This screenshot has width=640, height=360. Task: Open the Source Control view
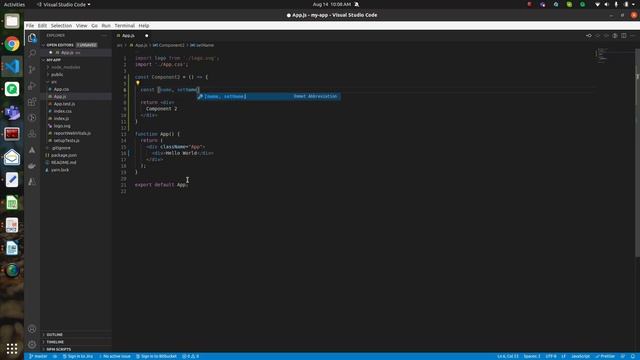coord(32,69)
